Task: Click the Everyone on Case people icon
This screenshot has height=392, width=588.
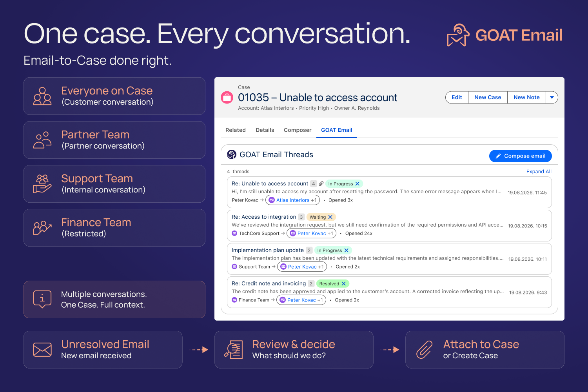Action: coord(42,96)
